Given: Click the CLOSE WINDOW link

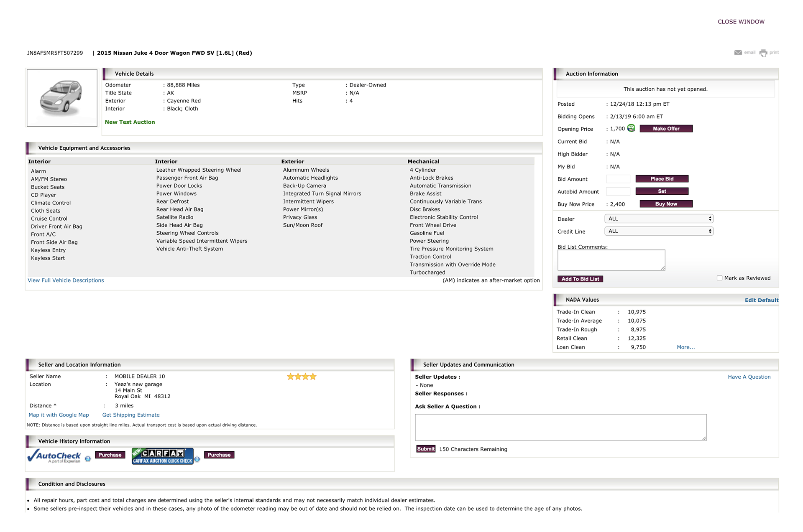Looking at the screenshot, I should click(x=741, y=22).
